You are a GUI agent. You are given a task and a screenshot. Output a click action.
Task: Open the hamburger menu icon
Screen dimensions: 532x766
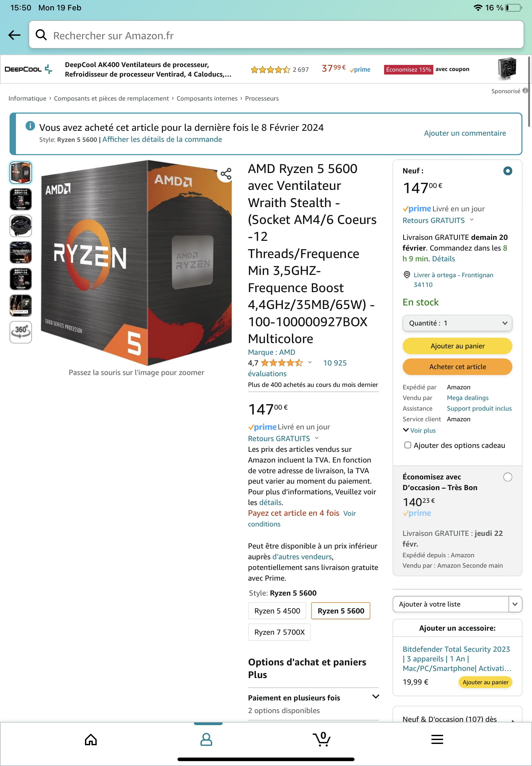(x=437, y=739)
